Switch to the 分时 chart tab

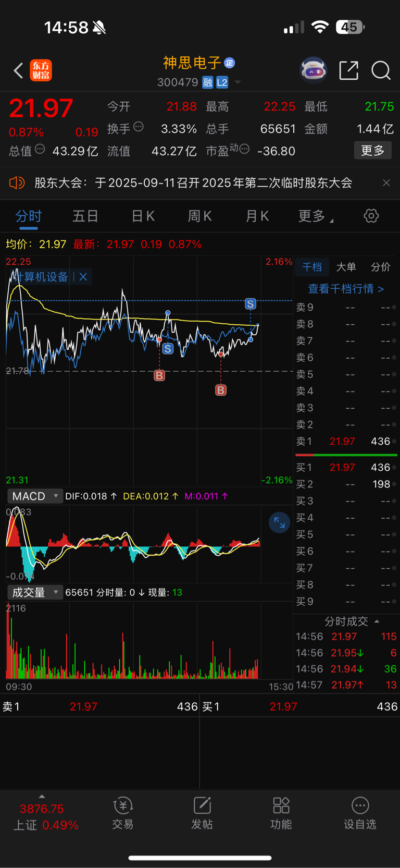tap(28, 216)
